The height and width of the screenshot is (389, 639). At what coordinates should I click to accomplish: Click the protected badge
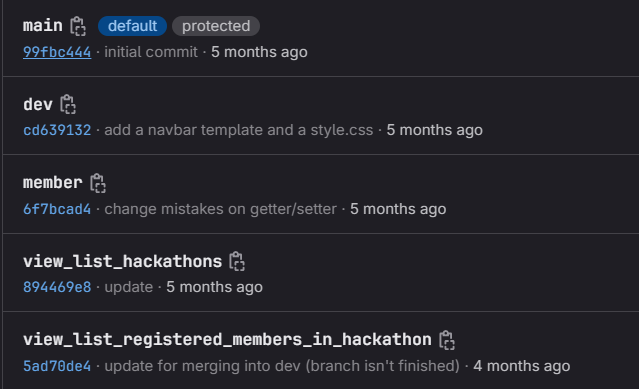216,26
